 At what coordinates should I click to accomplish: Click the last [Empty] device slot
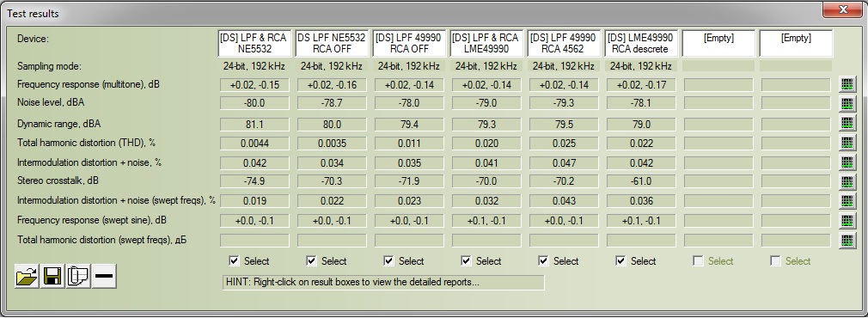[x=796, y=43]
